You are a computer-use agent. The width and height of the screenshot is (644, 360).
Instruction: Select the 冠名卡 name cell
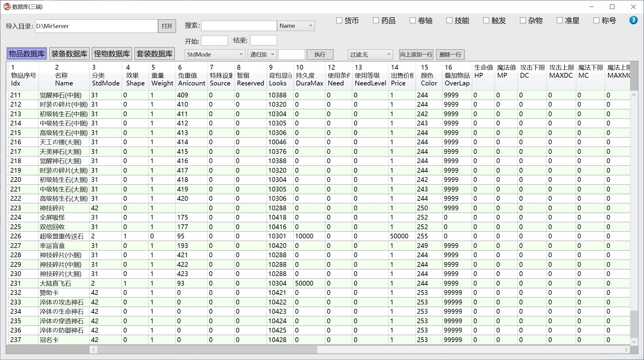click(64, 340)
